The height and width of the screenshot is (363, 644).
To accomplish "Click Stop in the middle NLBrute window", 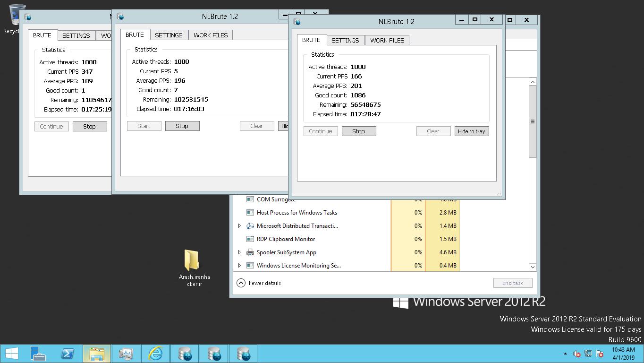I will point(182,126).
